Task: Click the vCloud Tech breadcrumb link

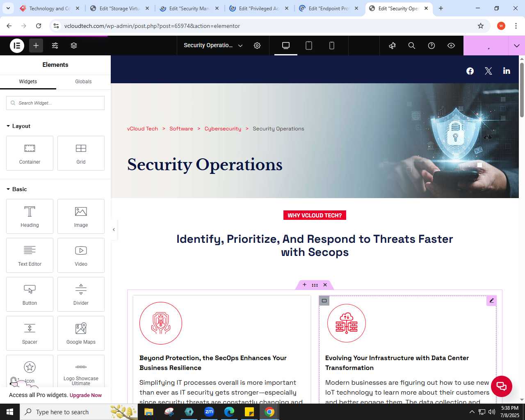Action: 142,129
